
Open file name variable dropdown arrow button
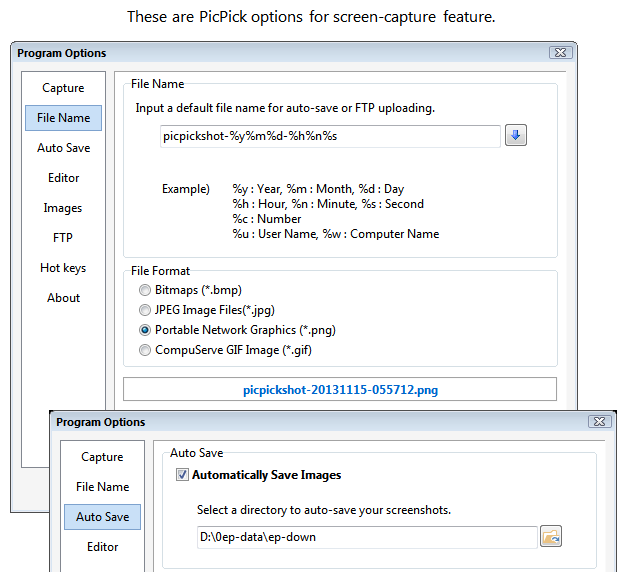click(x=515, y=135)
